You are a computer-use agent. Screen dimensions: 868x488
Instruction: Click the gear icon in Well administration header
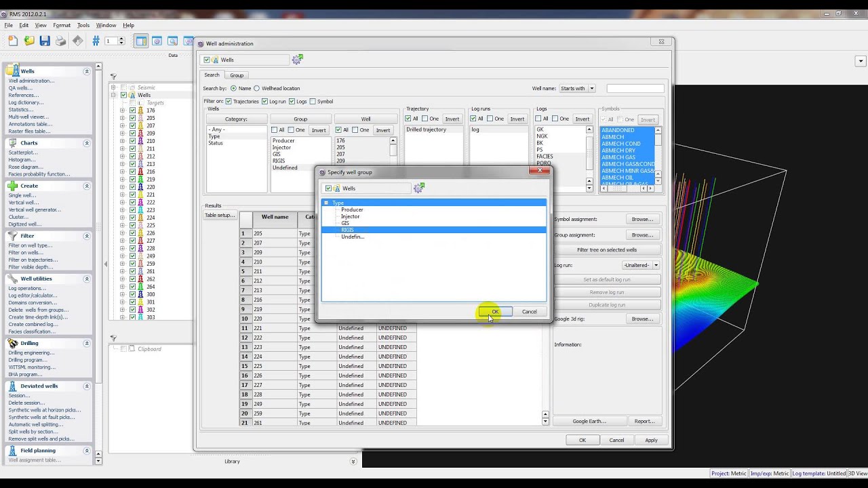[297, 60]
